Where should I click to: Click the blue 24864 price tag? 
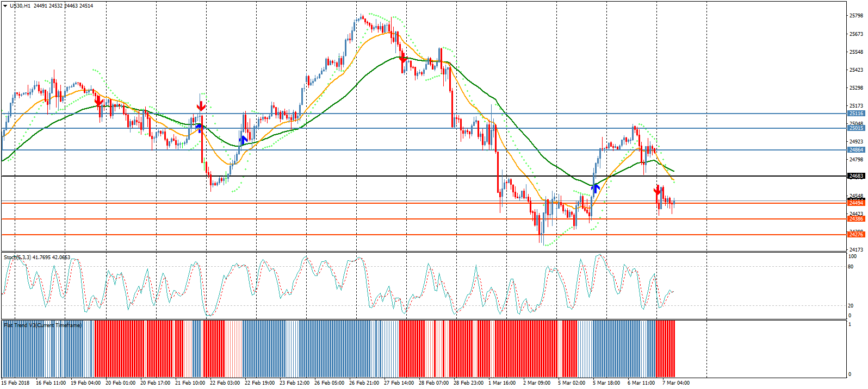pyautogui.click(x=855, y=150)
